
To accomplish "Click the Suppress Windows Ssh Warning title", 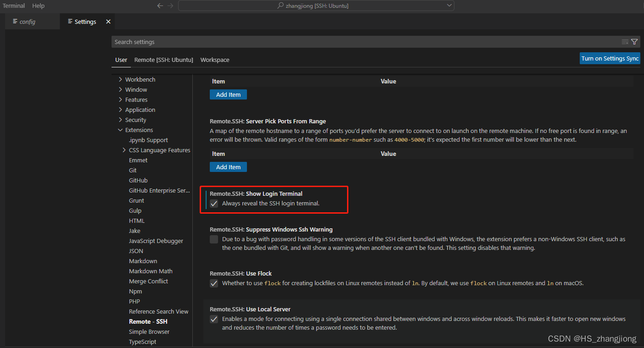I will 271,229.
